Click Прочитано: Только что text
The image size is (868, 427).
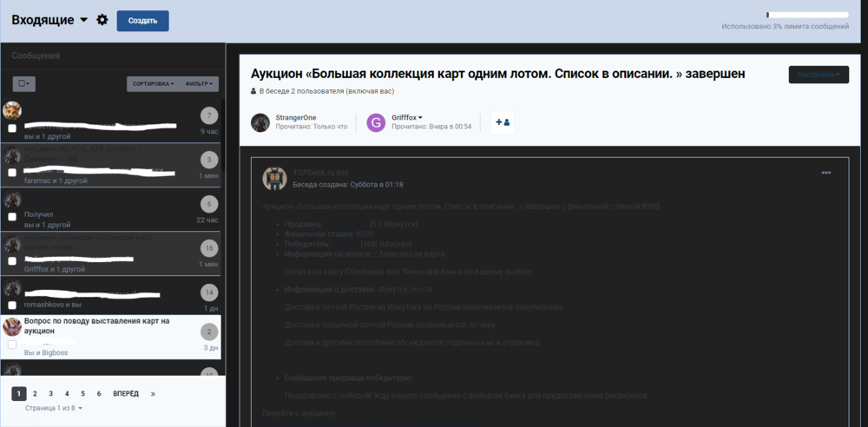[x=312, y=127]
